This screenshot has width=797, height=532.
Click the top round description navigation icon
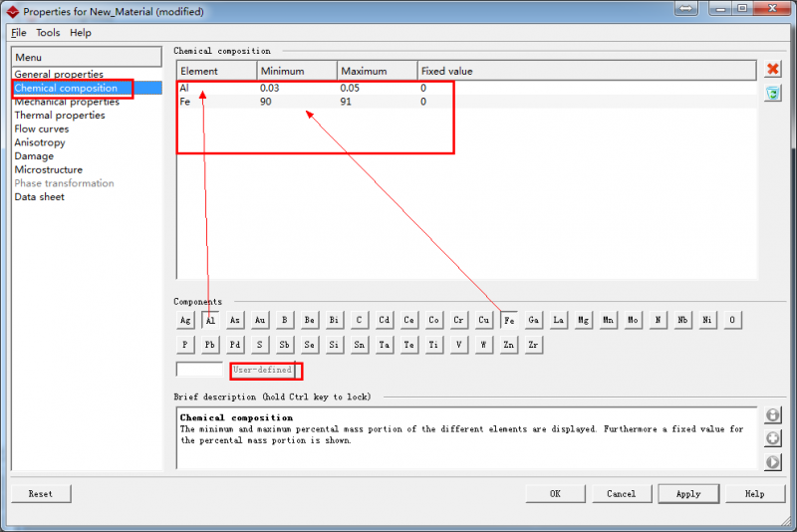(773, 415)
